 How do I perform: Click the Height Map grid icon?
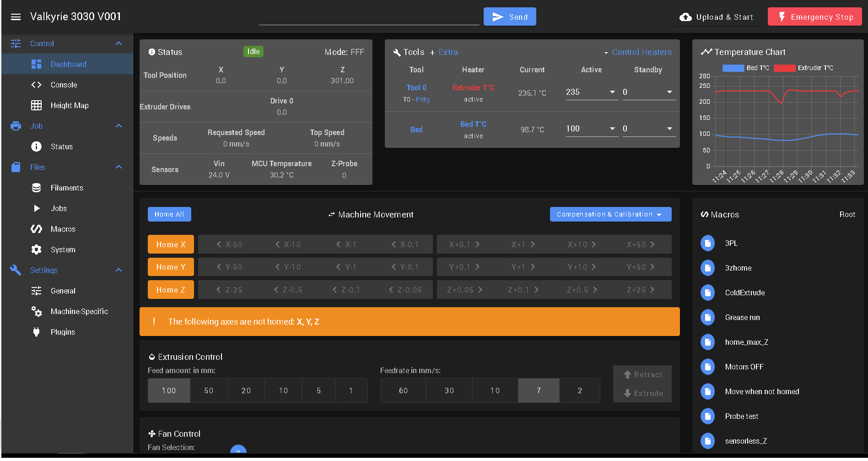[x=36, y=105]
